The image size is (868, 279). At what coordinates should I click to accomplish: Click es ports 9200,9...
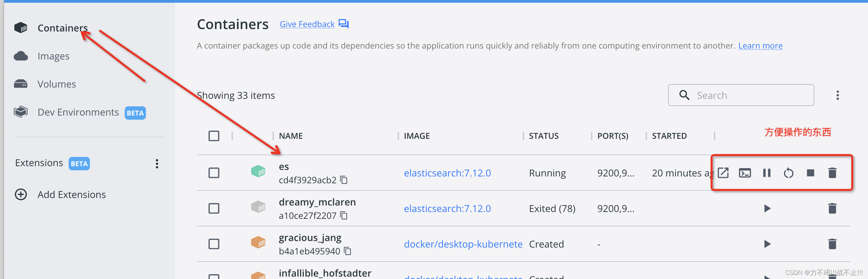(x=616, y=173)
